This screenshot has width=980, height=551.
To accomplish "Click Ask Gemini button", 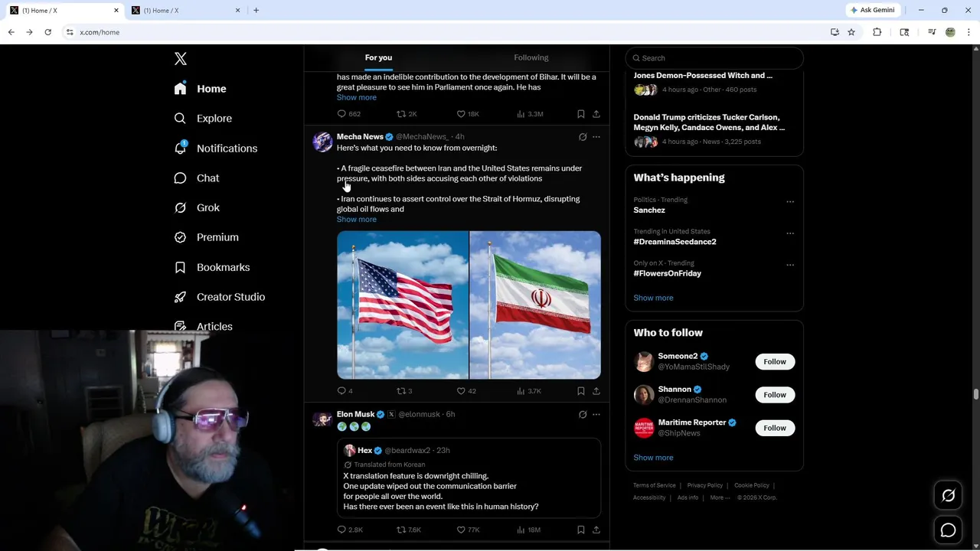I will tap(873, 11).
